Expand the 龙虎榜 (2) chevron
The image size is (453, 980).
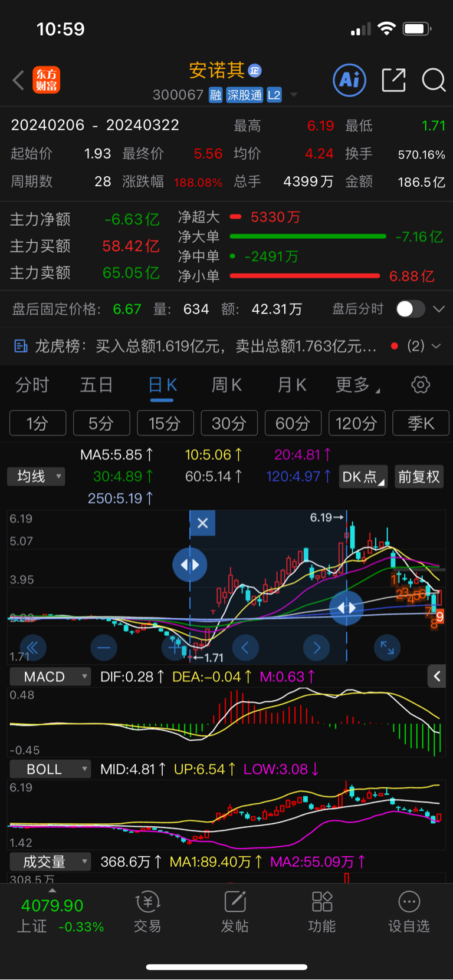[436, 347]
